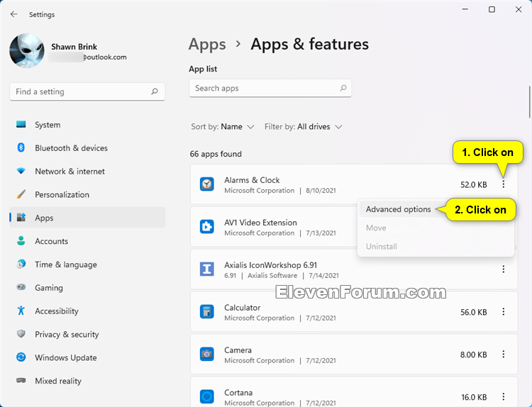Click the Apps icon in the sidebar
This screenshot has height=407, width=532.
[21, 218]
